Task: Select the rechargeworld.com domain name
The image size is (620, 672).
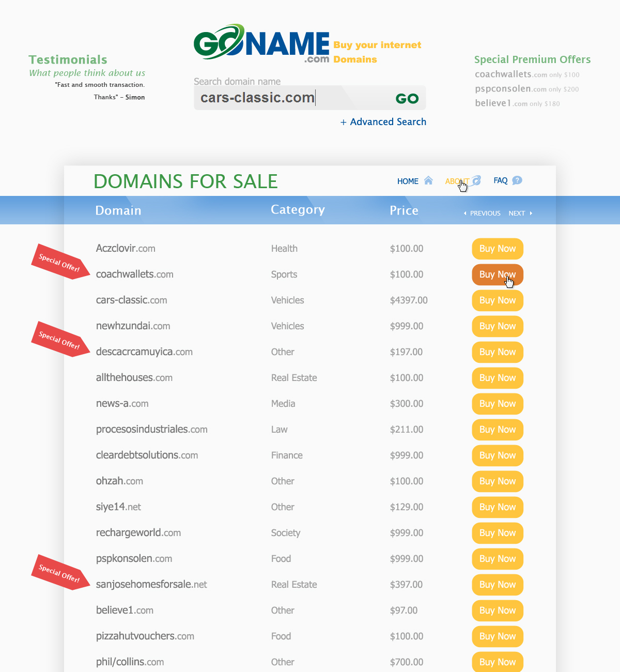Action: click(x=138, y=533)
